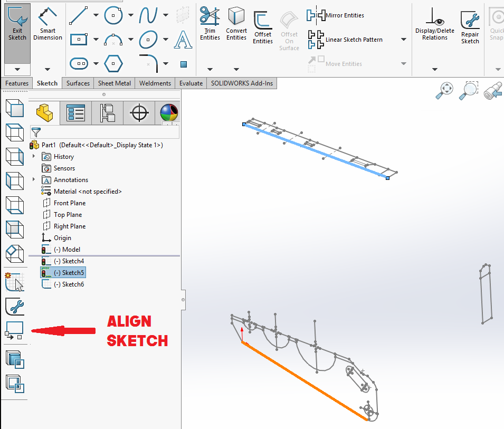Expand the History folder
The image size is (504, 429).
click(x=34, y=156)
